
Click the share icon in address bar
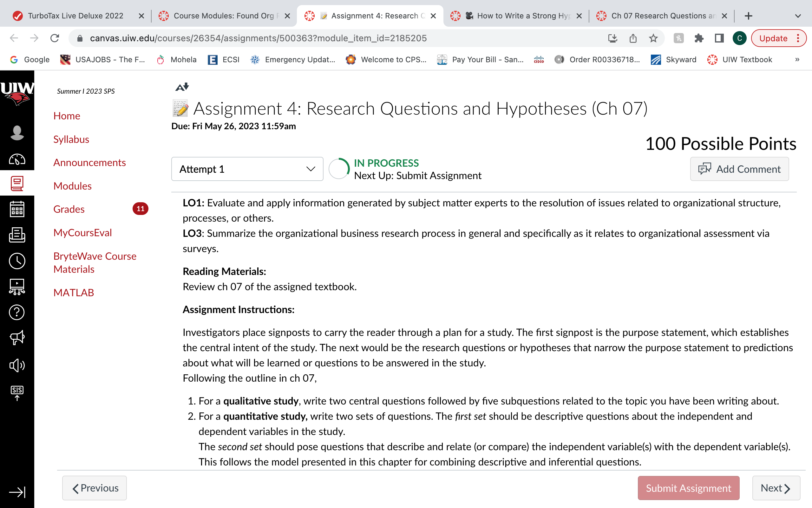[x=633, y=38]
